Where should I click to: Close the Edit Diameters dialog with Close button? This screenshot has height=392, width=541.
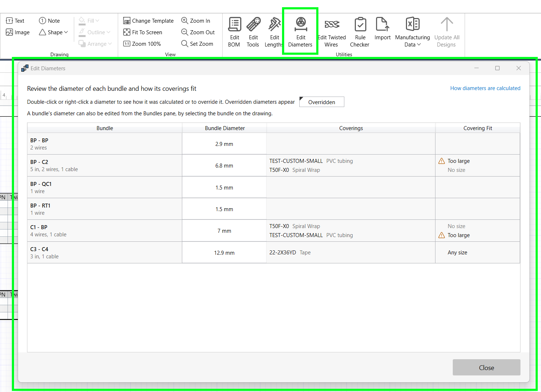point(486,367)
